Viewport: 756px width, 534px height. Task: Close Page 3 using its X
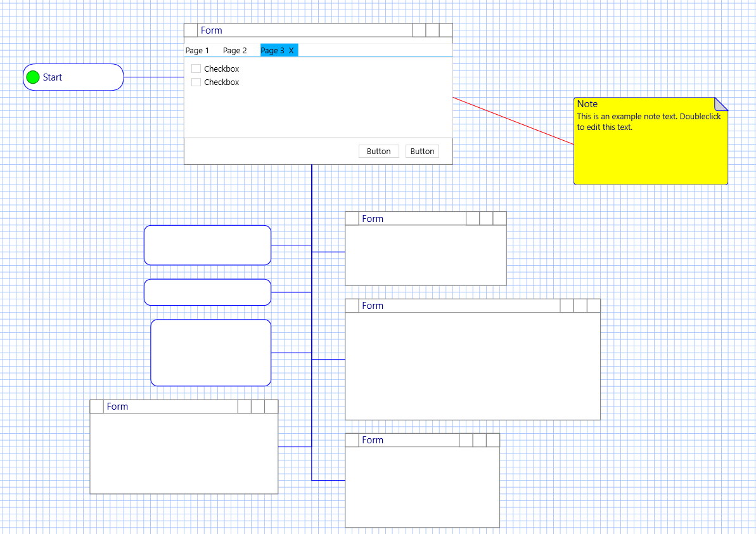[292, 50]
